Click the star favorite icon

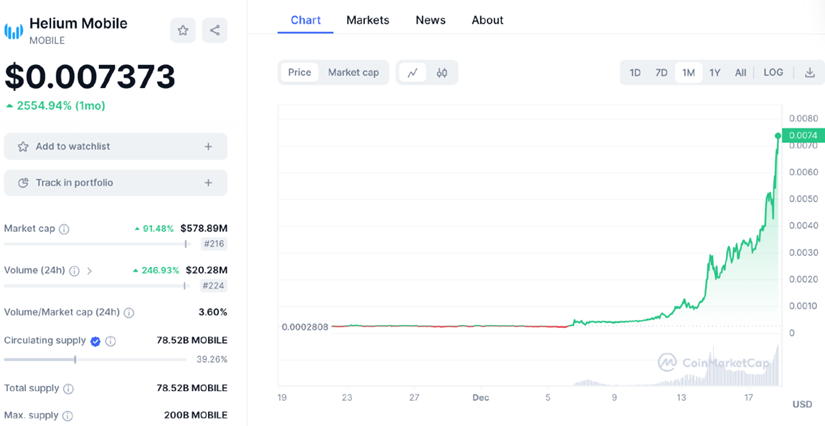tap(183, 30)
